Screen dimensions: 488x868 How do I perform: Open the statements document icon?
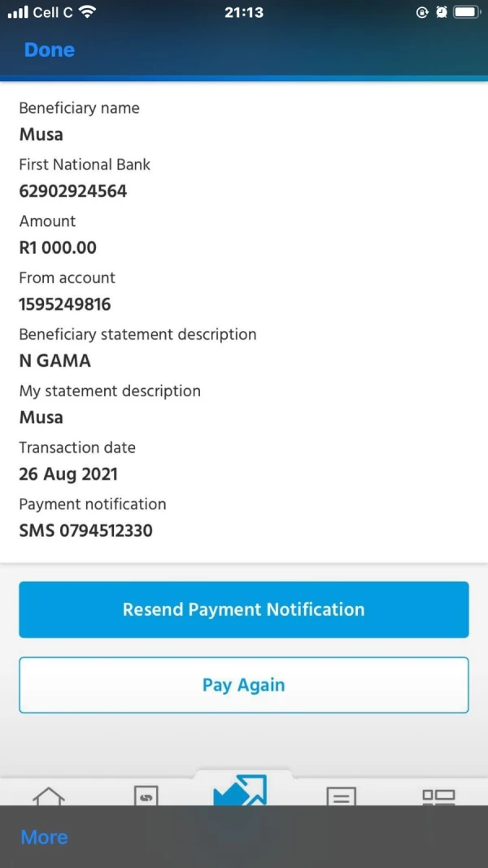(342, 796)
